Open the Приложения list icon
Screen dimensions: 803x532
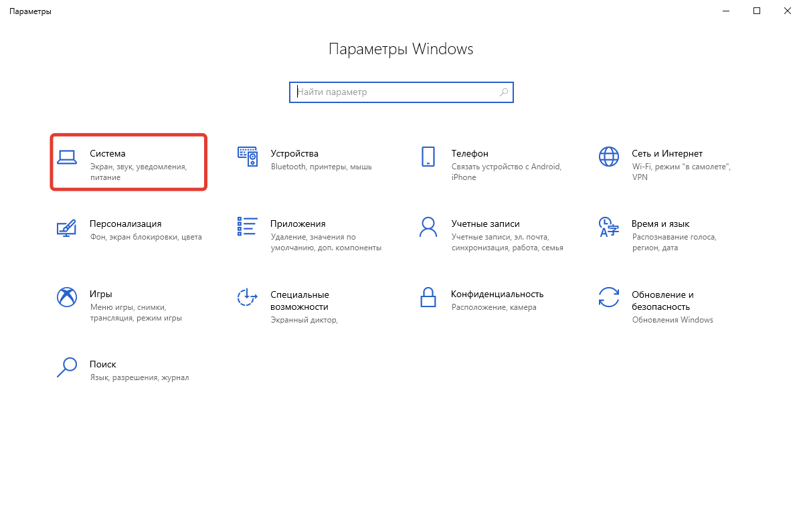tap(248, 226)
